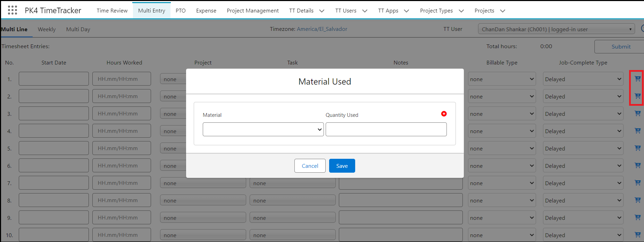Open the America/El_Salvador timezone link

coord(322,29)
